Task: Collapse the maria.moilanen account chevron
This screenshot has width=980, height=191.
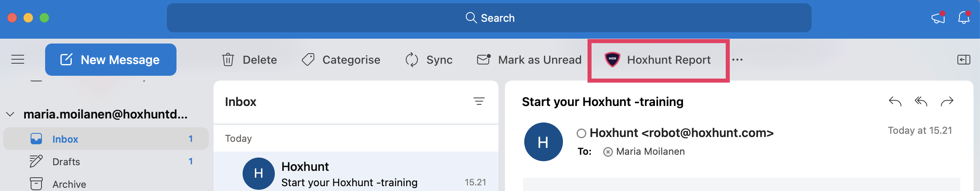Action: point(10,114)
